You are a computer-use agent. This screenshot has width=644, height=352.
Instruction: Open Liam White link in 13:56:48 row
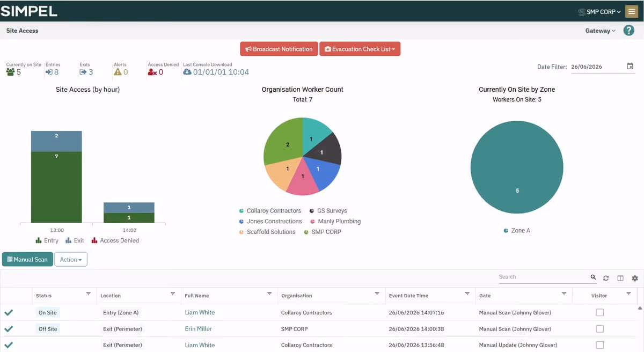coord(200,345)
